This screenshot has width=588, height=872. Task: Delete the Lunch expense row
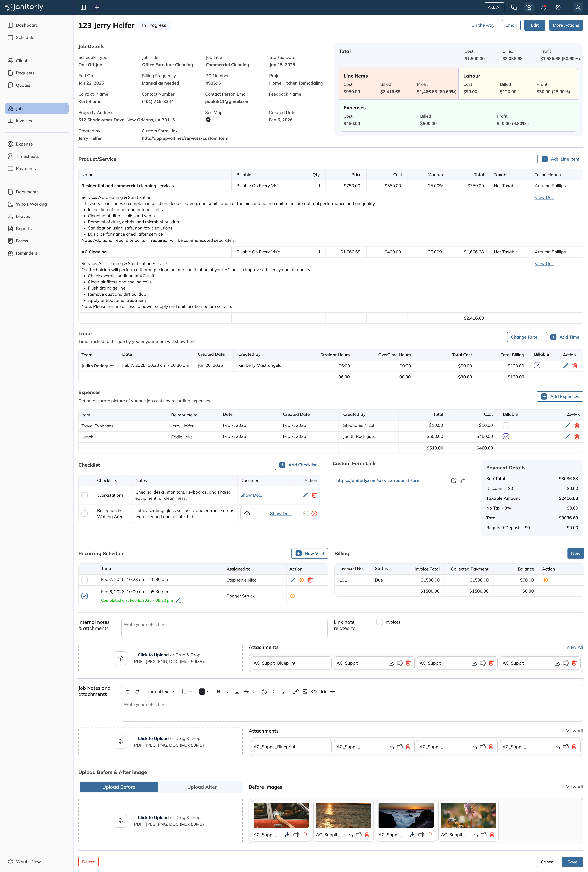click(x=577, y=437)
